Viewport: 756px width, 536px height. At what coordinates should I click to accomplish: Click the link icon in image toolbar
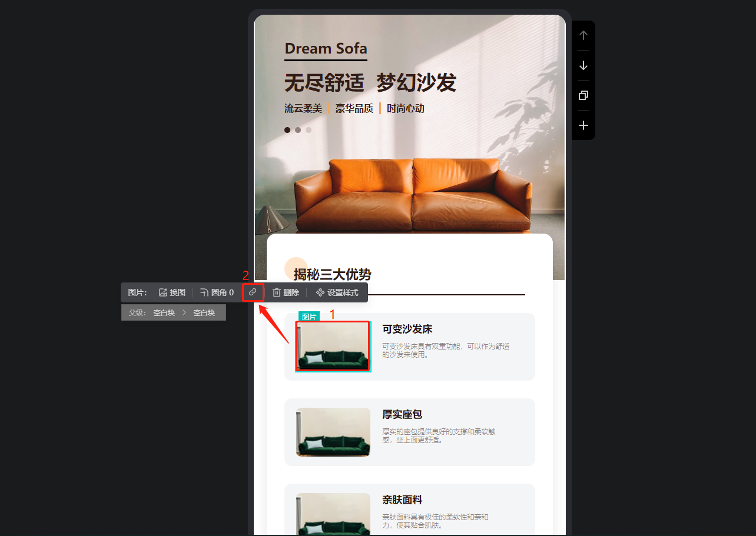253,292
